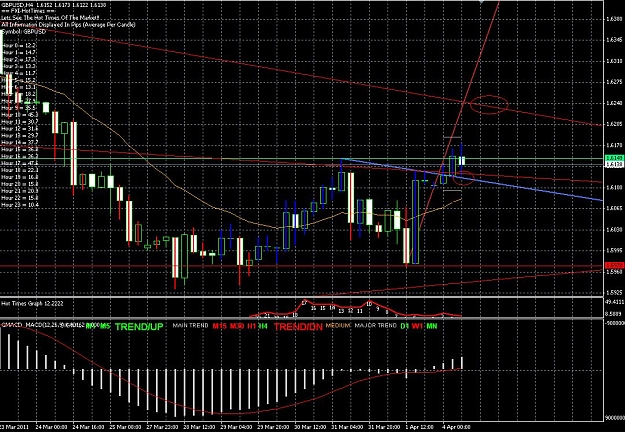The height and width of the screenshot is (433, 625).
Task: Click the '30 Mar 12:00' time label
Action: (310, 426)
